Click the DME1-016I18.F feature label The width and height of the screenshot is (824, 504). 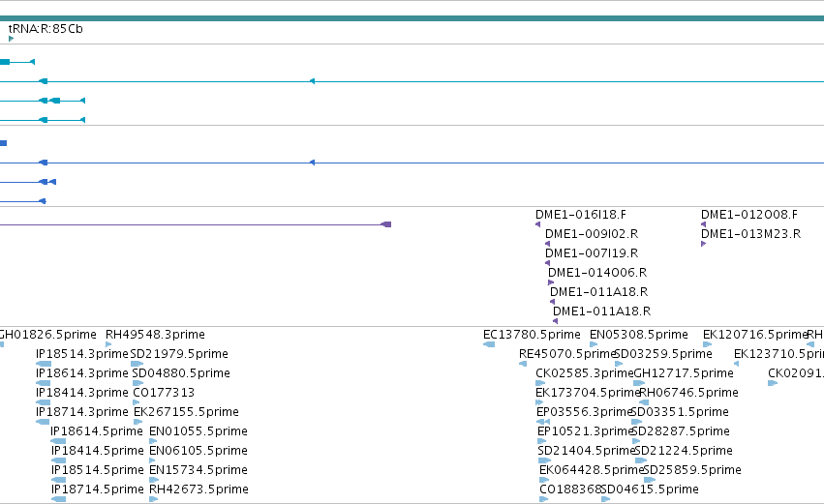[x=581, y=215]
